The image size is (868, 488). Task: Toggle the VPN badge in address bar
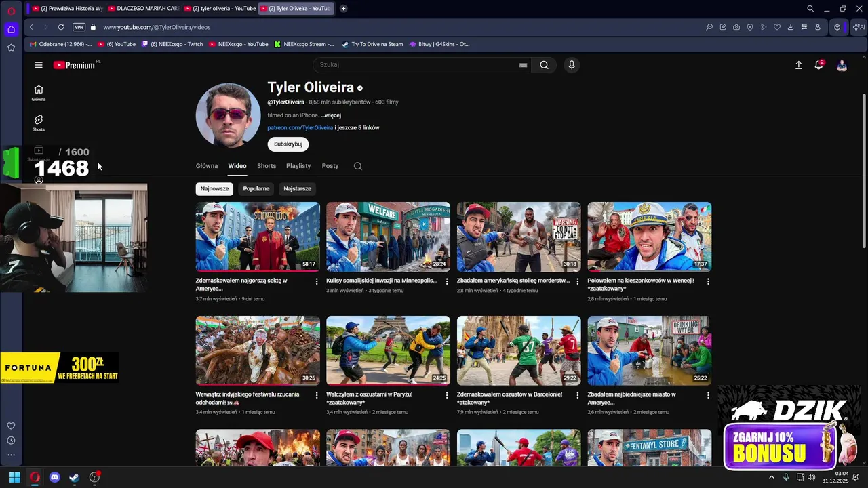tap(79, 27)
